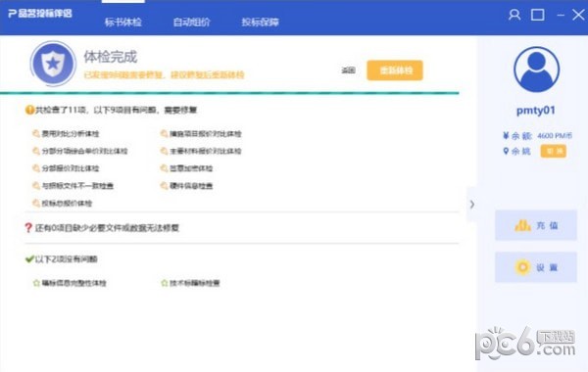
Task: Click the 品茗投标伴侣 logo
Action: coord(40,14)
